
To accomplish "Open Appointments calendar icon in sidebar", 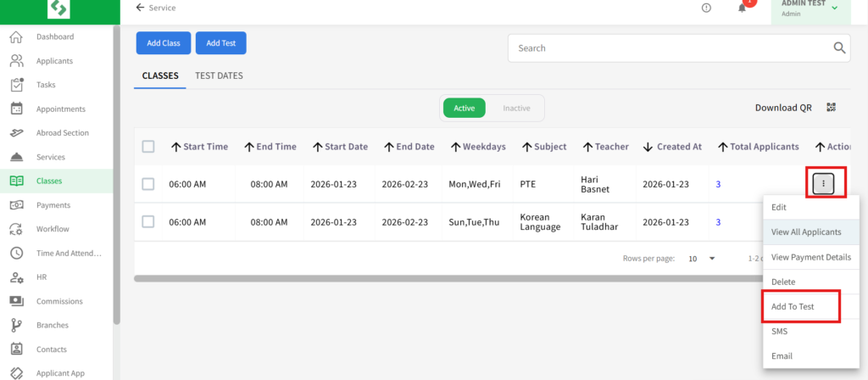I will 15,109.
